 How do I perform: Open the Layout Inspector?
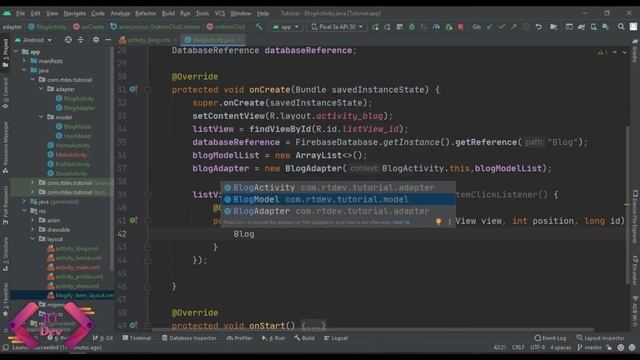(x=600, y=338)
